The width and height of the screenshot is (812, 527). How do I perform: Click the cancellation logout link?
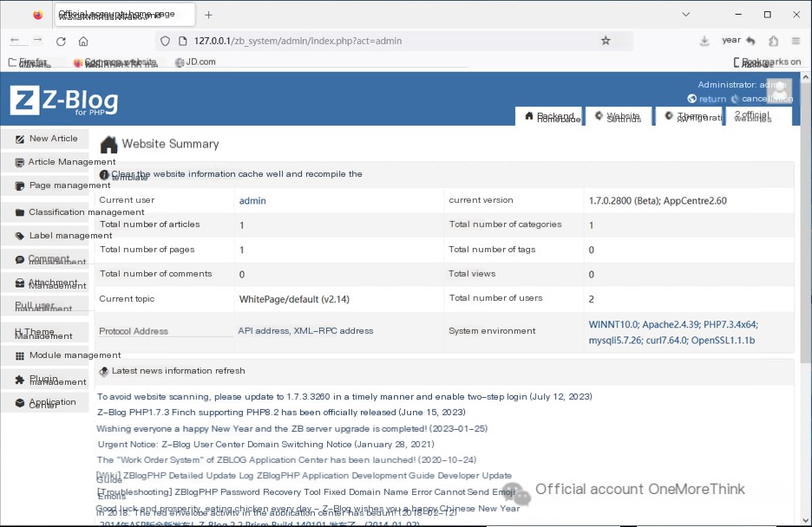click(767, 99)
